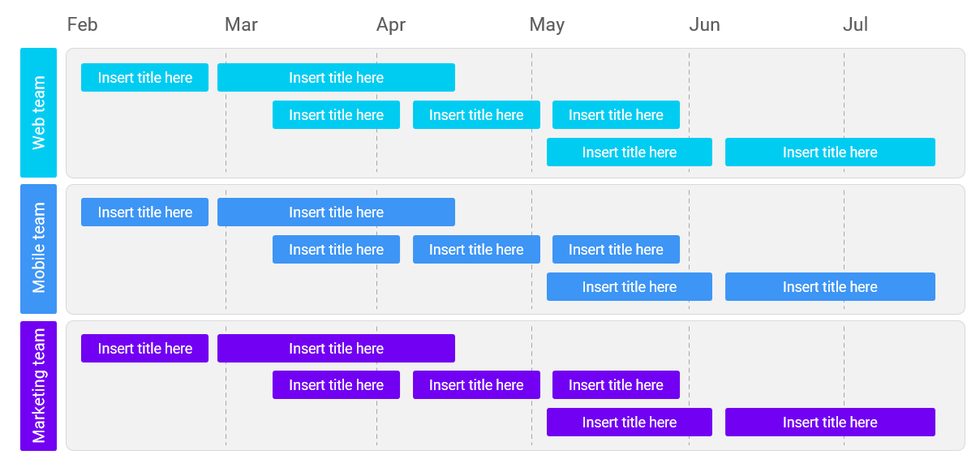The image size is (980, 459).
Task: Select the Web team row label
Action: coord(38,113)
